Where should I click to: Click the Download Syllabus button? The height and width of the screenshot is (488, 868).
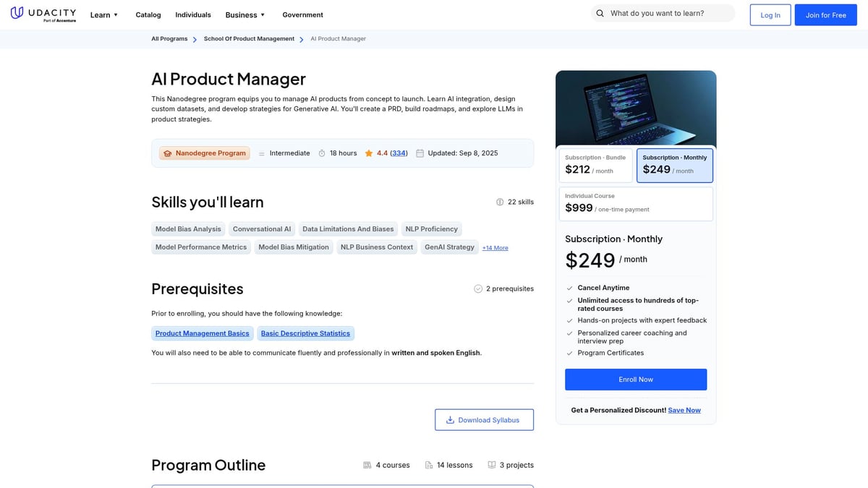pyautogui.click(x=484, y=420)
